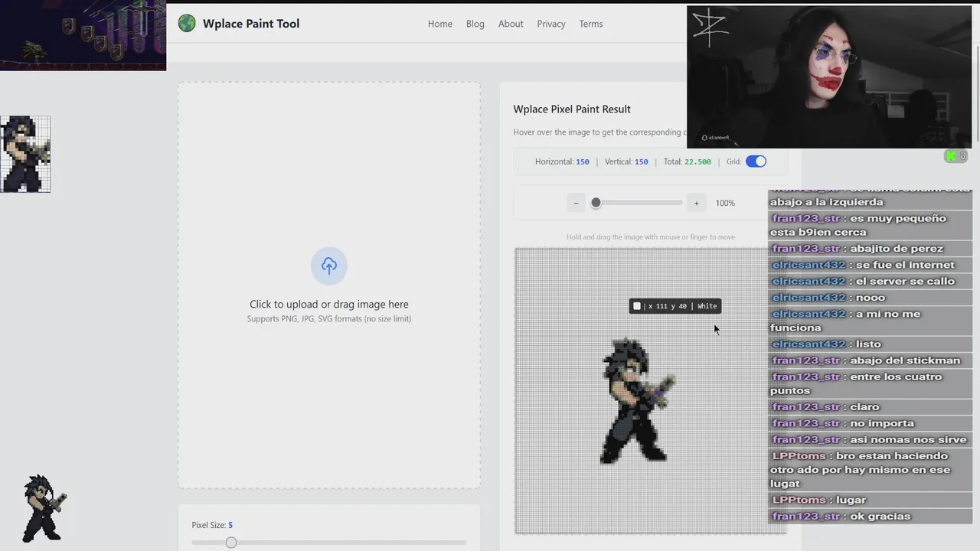Click the plus zoom-in button
Viewport: 980px width, 551px height.
696,203
